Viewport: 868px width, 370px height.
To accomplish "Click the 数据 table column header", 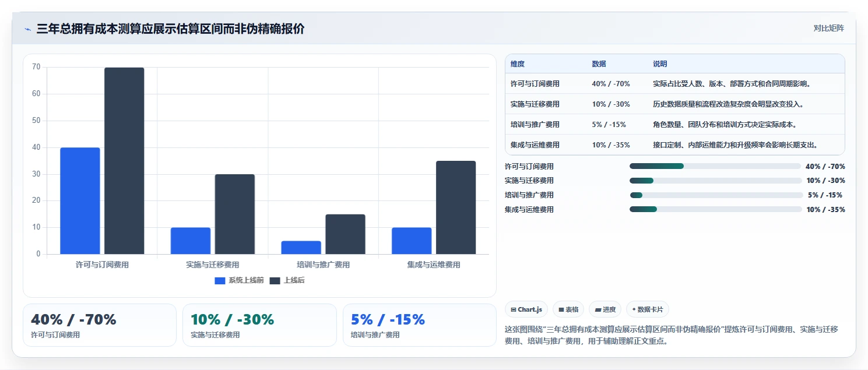I will [x=599, y=64].
